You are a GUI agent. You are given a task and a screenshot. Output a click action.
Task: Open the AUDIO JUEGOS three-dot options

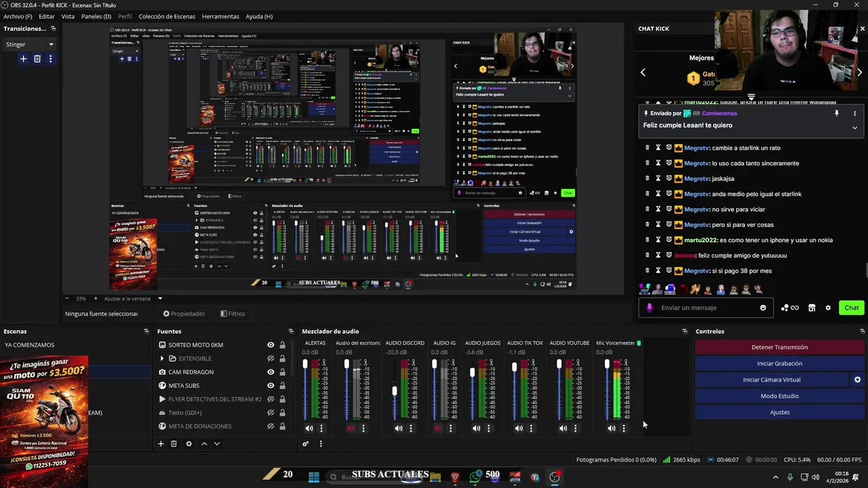[x=488, y=428]
